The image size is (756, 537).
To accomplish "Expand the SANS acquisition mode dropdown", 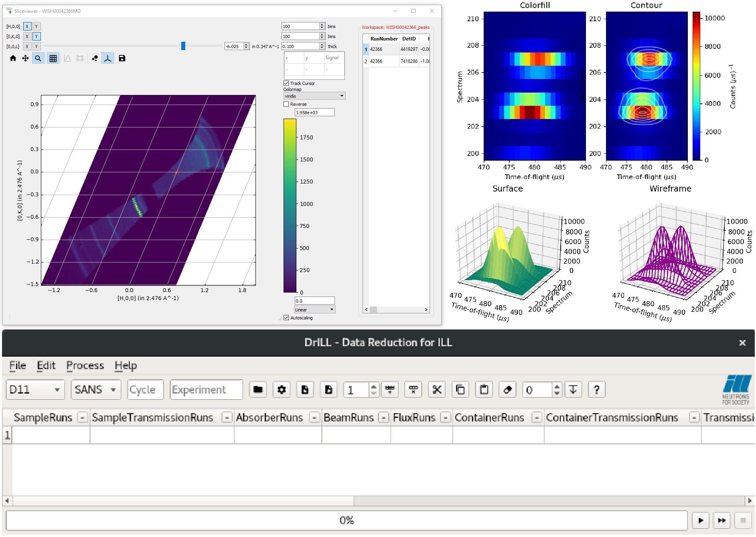I will [x=95, y=390].
